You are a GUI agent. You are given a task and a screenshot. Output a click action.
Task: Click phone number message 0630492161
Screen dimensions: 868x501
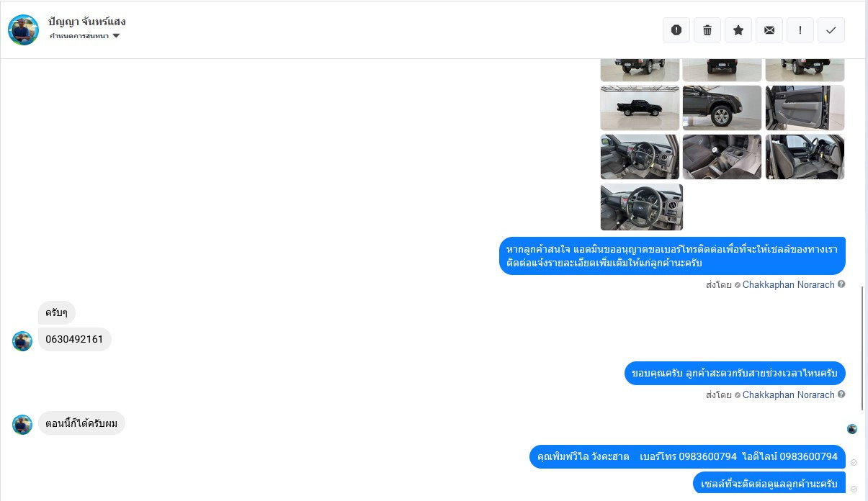tap(74, 339)
